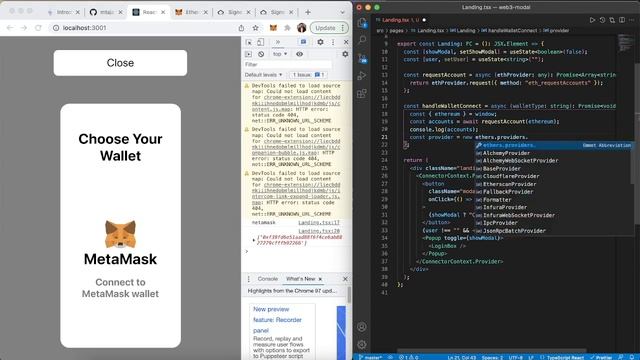Go back in Chrome
Viewport: 640px width, 360px height.
pos(10,28)
